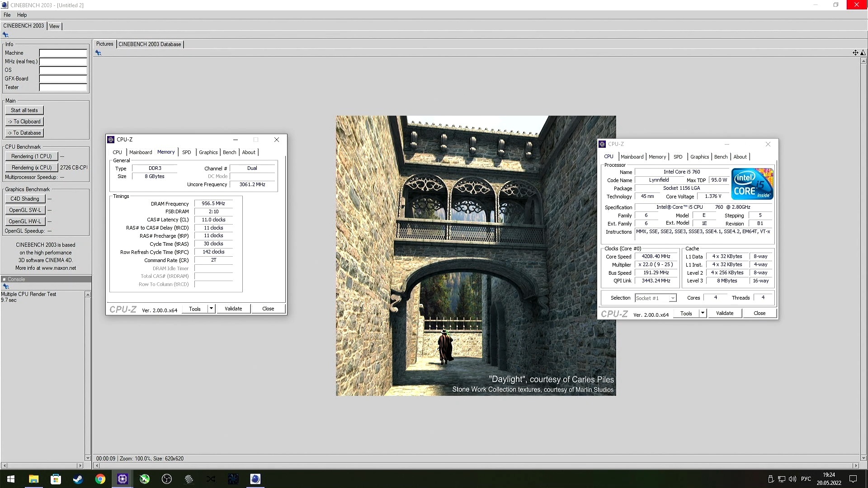Click the MHz (real freq.) input field
This screenshot has width=868, height=488.
point(63,61)
